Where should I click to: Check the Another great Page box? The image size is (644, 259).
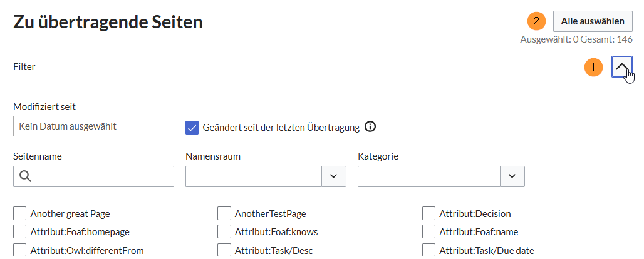(x=20, y=214)
